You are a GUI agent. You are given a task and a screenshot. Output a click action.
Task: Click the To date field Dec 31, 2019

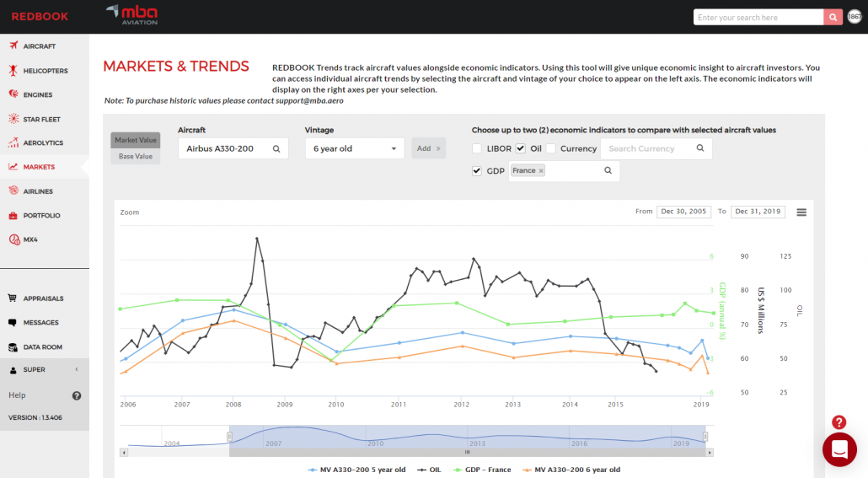tap(758, 212)
